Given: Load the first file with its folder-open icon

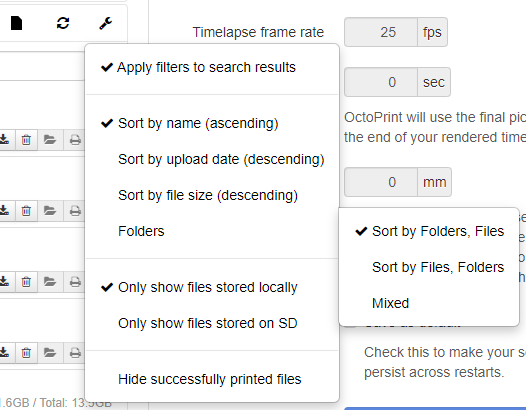Looking at the screenshot, I should pos(50,140).
